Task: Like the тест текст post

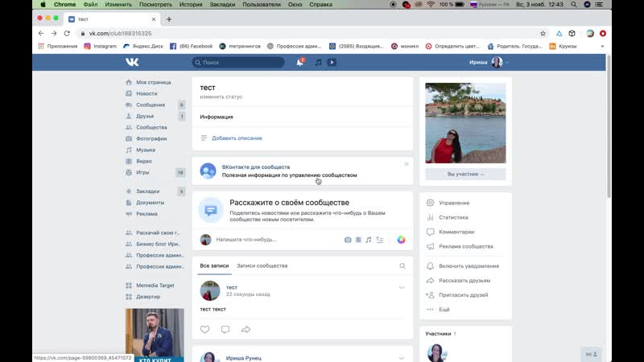Action: coord(204,329)
